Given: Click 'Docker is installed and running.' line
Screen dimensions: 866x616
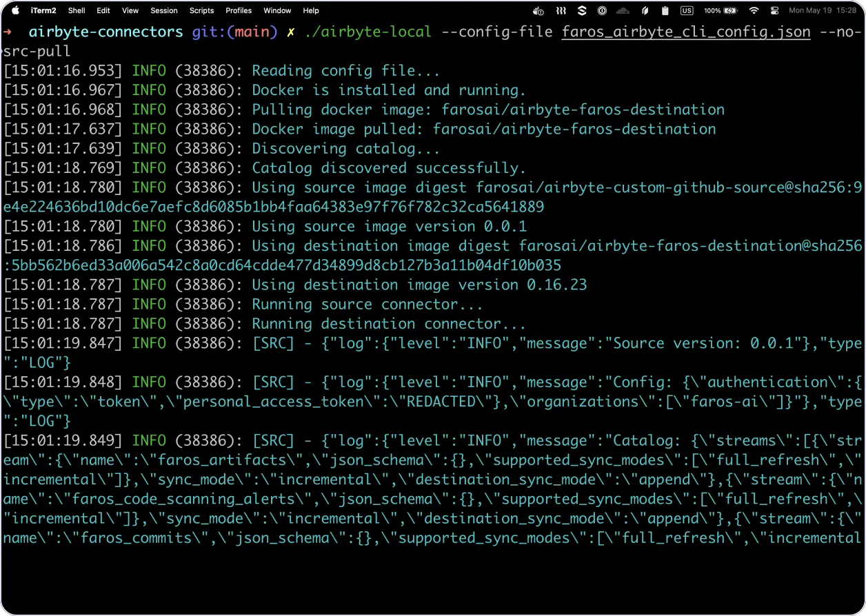Looking at the screenshot, I should click(389, 90).
